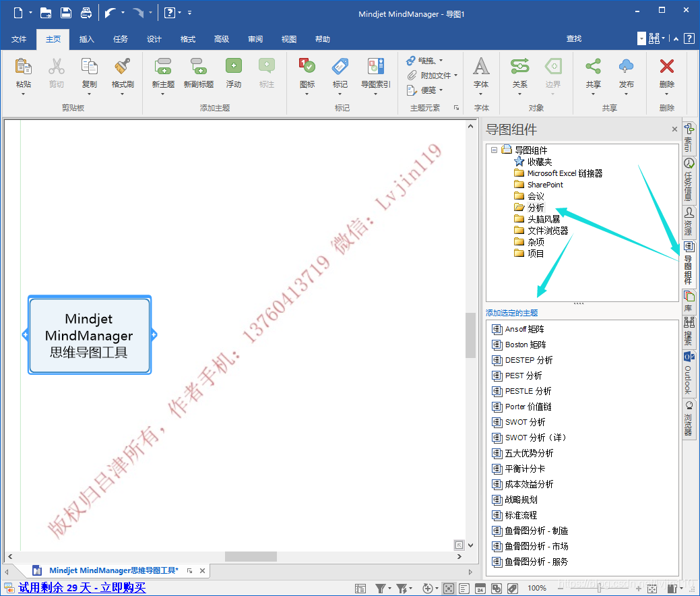Open the Paste dropdown arrow
Image resolution: width=700 pixels, height=596 pixels.
tap(23, 94)
